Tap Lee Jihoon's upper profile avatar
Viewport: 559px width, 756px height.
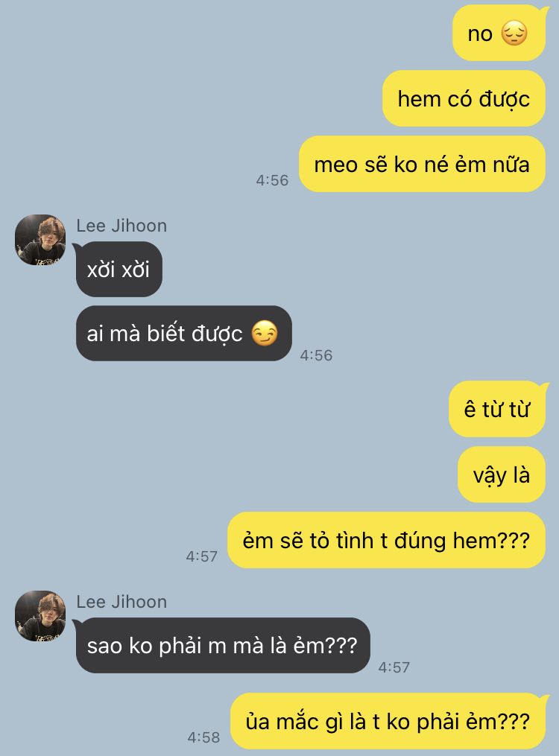[40, 240]
